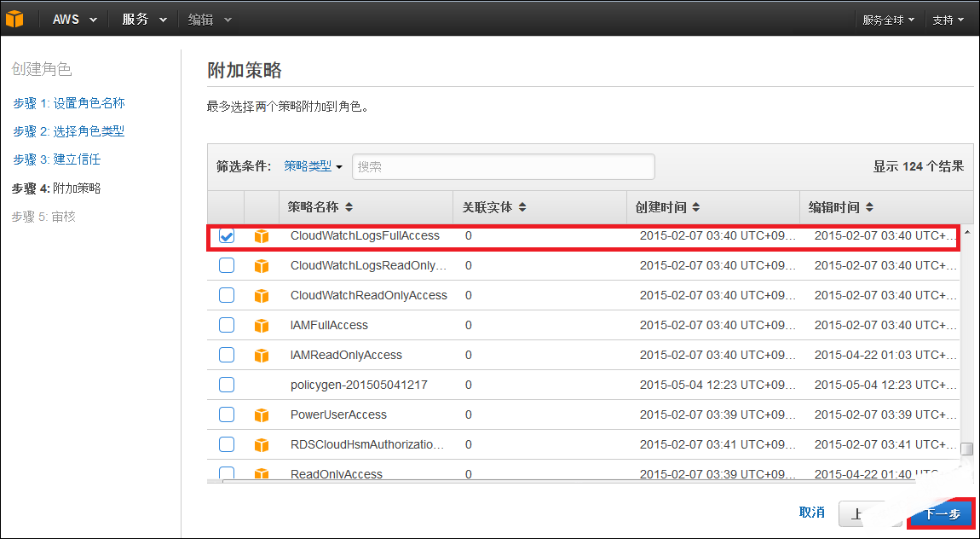Click the scroll up arrow of policy list
Image resolution: width=980 pixels, height=539 pixels.
coord(967,233)
